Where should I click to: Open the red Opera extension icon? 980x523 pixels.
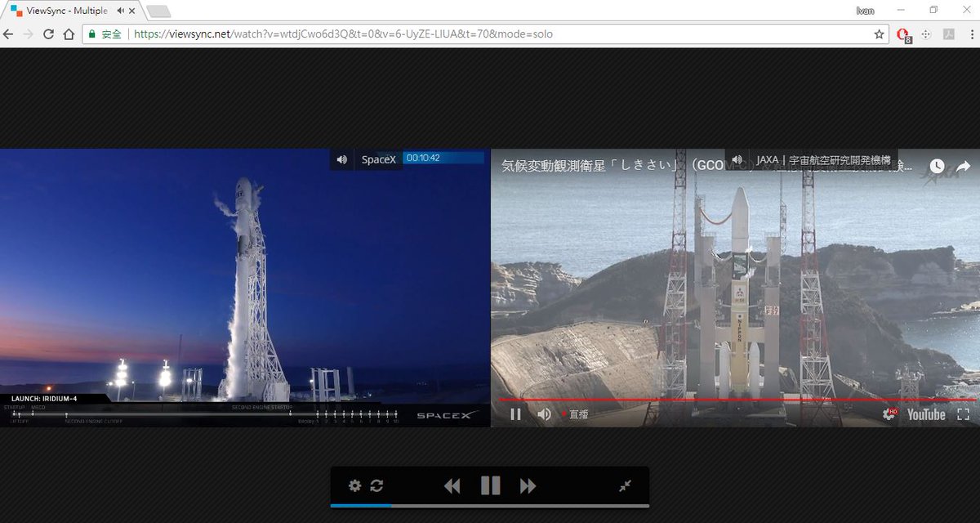click(x=903, y=35)
